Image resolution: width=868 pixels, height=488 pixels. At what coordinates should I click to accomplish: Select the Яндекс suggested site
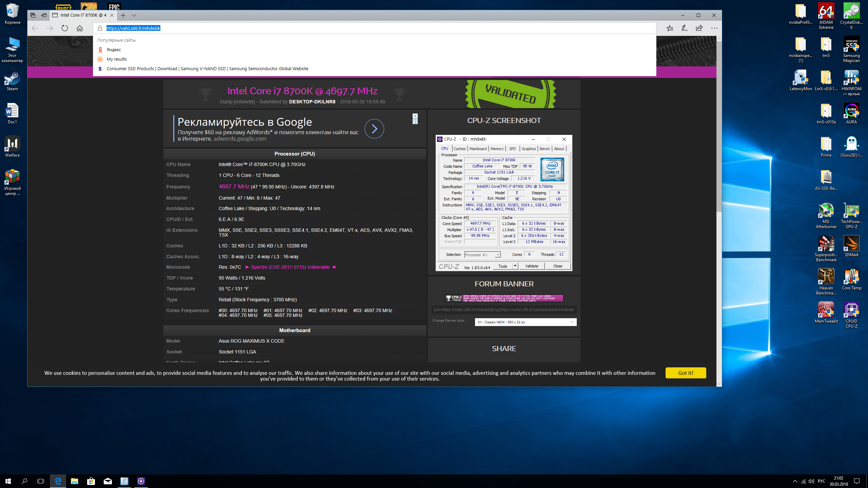[114, 50]
